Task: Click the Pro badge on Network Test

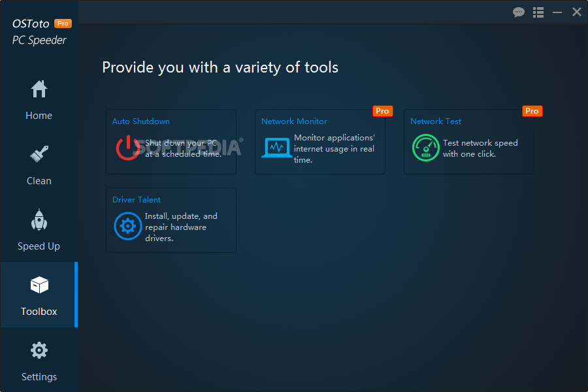Action: pyautogui.click(x=532, y=111)
